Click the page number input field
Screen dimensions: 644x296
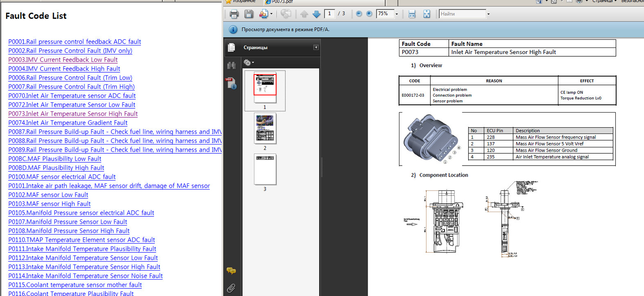point(329,14)
